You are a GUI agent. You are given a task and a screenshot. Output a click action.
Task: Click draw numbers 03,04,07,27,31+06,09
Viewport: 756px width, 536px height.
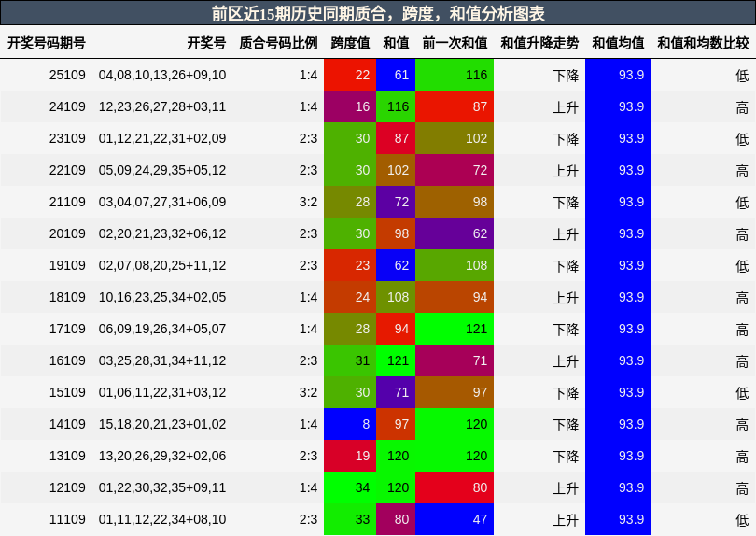(162, 202)
